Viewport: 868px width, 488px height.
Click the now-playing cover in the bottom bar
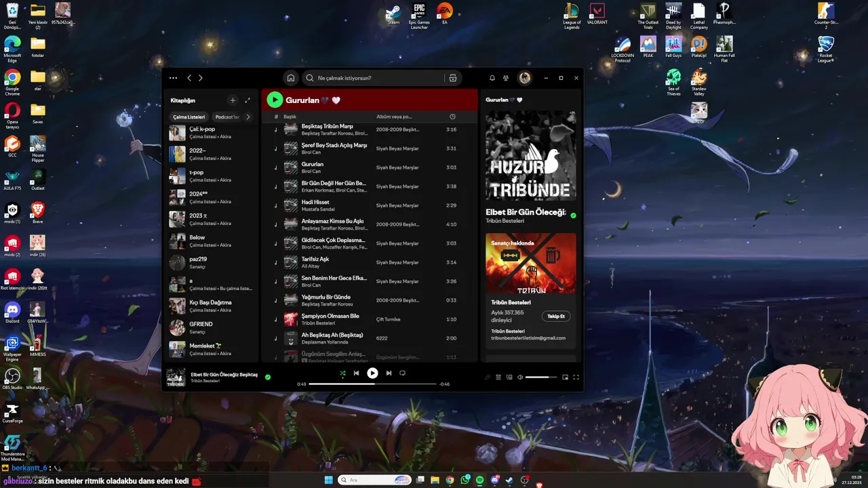(176, 378)
